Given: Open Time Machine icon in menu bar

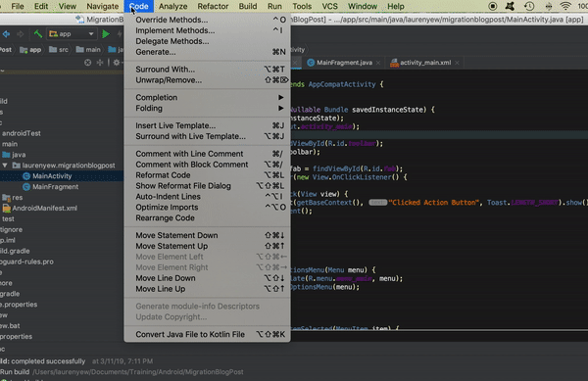Looking at the screenshot, I should (529, 6).
